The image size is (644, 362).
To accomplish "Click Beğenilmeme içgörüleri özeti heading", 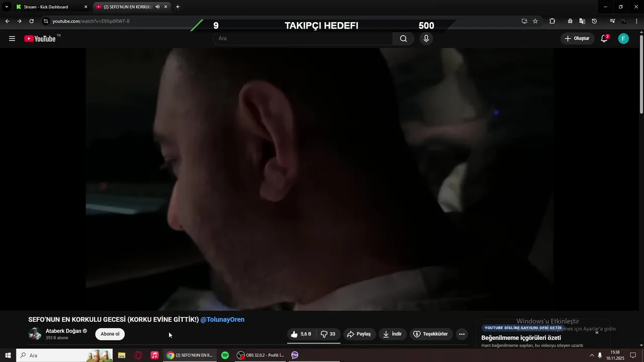I will (521, 338).
